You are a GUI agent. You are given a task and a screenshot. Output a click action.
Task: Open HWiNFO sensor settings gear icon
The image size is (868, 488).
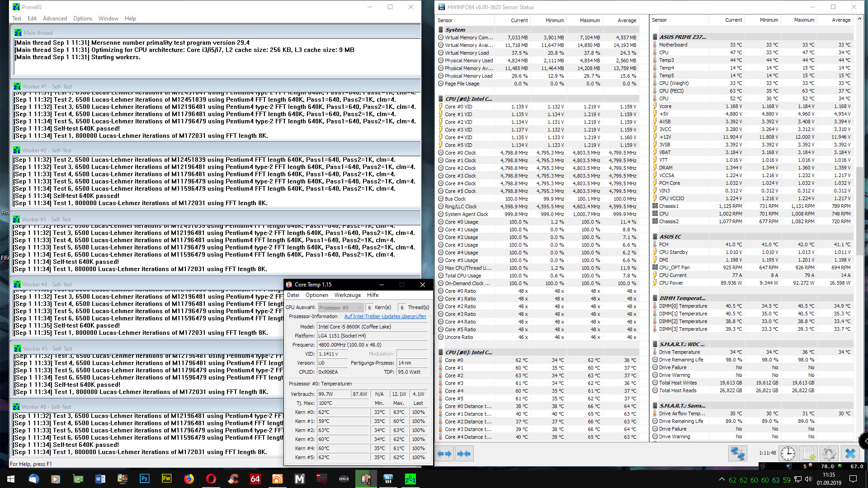[829, 453]
